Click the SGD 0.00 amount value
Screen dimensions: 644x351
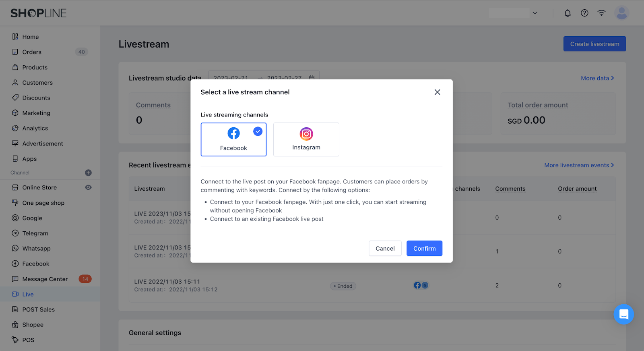[526, 120]
